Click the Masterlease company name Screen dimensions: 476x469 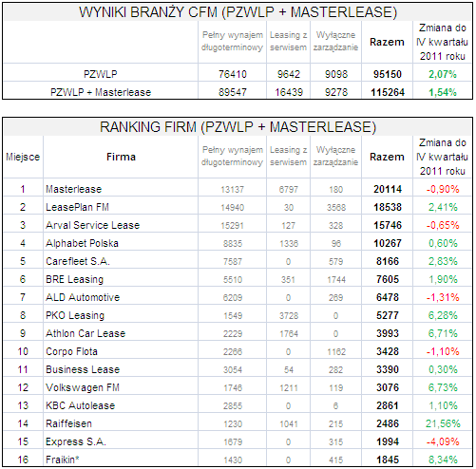pos(73,189)
